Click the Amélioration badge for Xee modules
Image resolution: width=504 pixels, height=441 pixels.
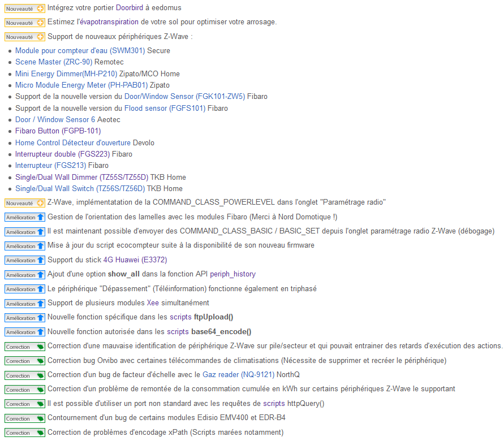coord(25,304)
